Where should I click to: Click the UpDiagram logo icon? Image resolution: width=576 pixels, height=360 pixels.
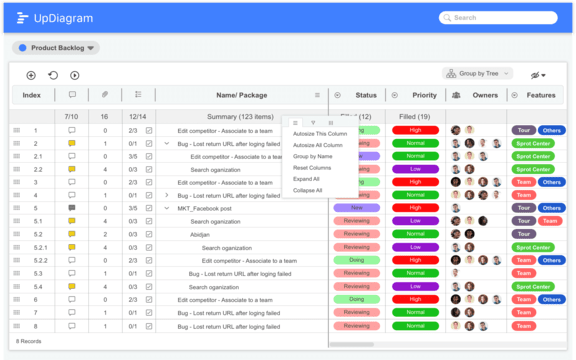[x=22, y=18]
